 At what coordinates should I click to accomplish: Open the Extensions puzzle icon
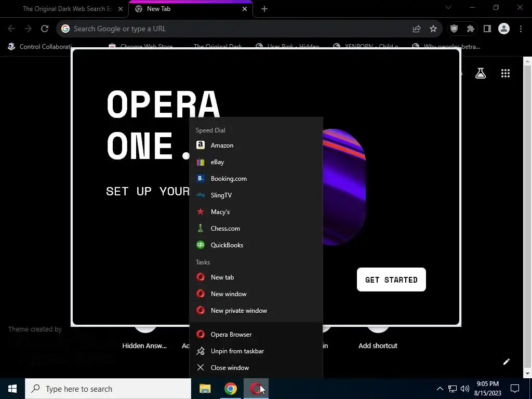471,29
